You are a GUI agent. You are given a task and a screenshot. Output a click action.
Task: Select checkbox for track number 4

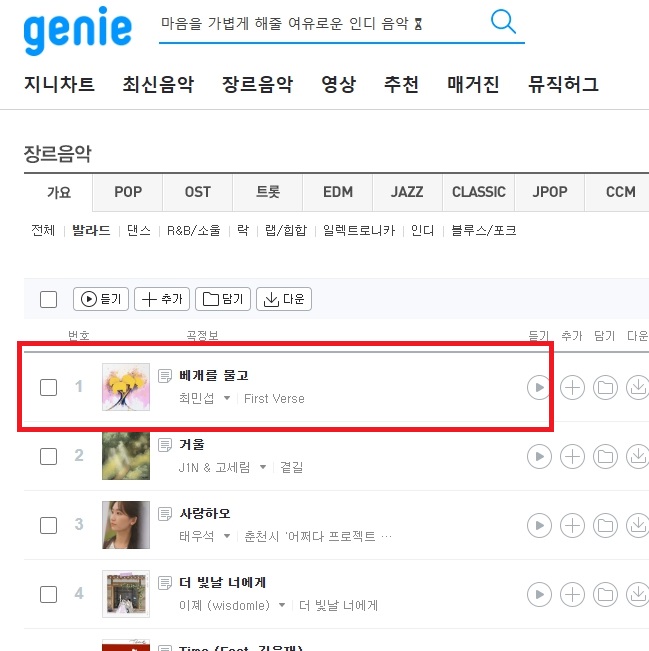[x=49, y=594]
